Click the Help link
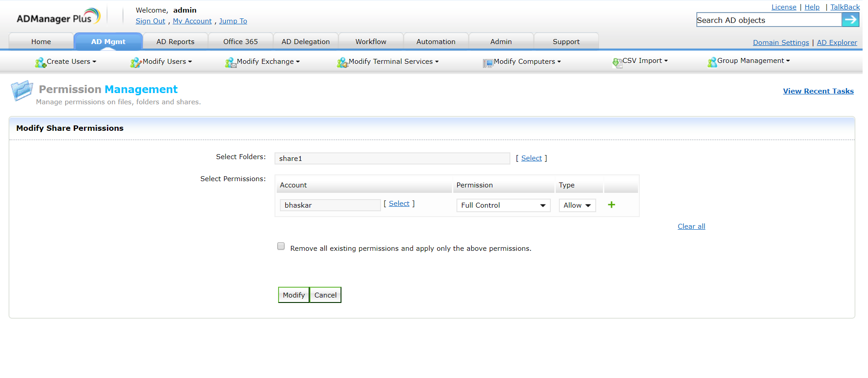The height and width of the screenshot is (378, 868). [x=812, y=7]
